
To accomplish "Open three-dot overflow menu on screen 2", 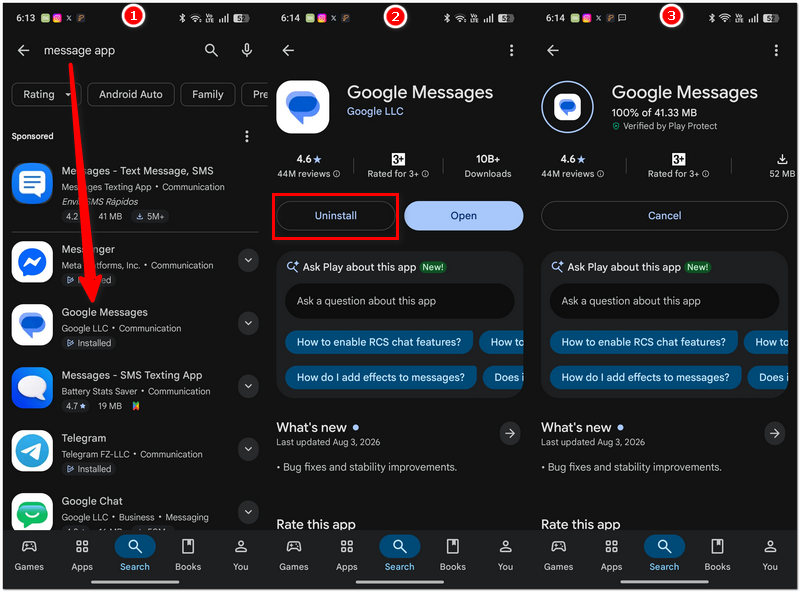I will point(511,50).
